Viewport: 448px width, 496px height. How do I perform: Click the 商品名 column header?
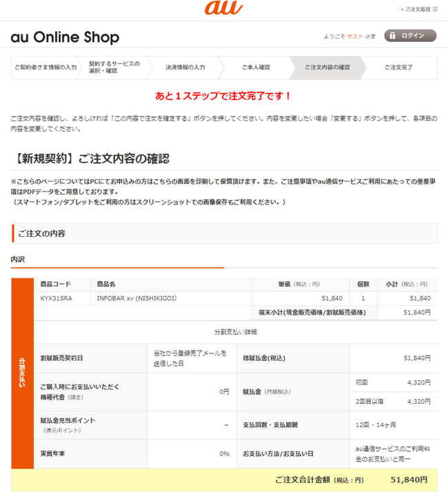click(x=106, y=284)
